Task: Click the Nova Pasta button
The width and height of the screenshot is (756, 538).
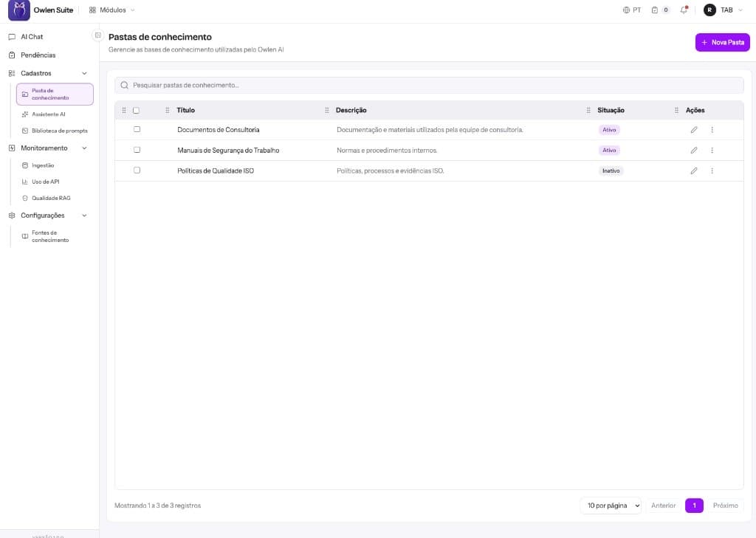Action: 722,42
